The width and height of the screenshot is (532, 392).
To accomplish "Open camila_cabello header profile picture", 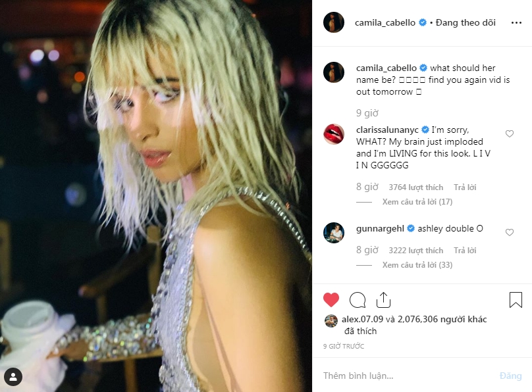I will 334,23.
